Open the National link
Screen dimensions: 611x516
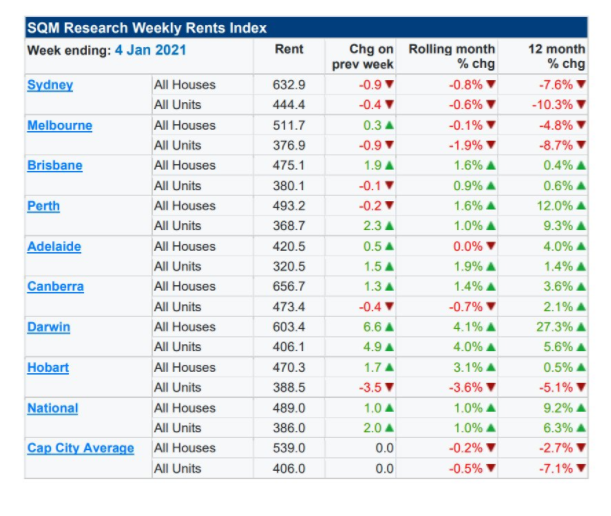pyautogui.click(x=53, y=408)
